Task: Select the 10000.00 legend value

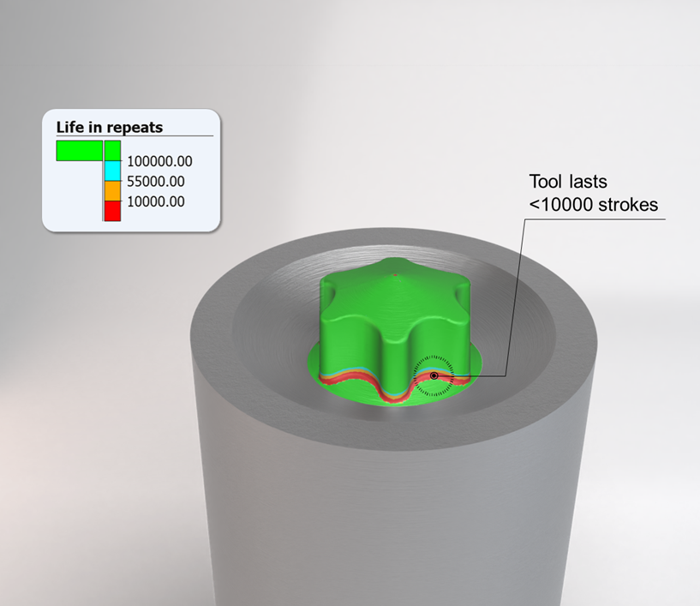Action: coord(156,201)
